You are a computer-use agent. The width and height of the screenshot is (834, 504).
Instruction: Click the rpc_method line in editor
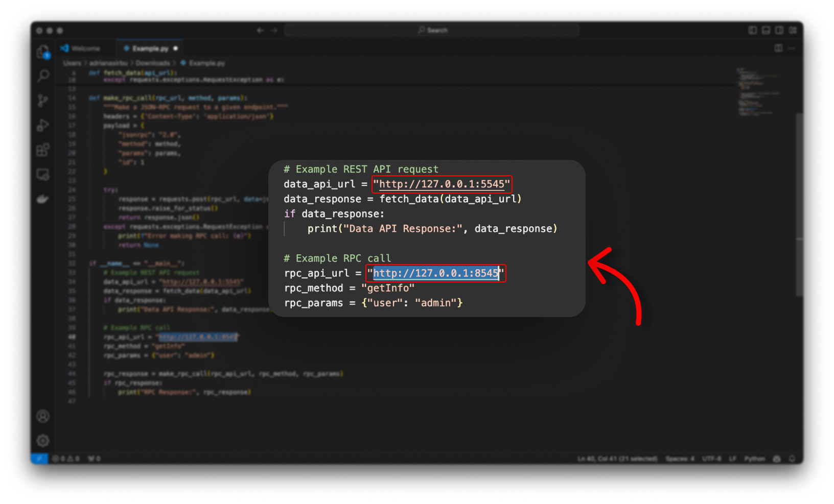144,346
